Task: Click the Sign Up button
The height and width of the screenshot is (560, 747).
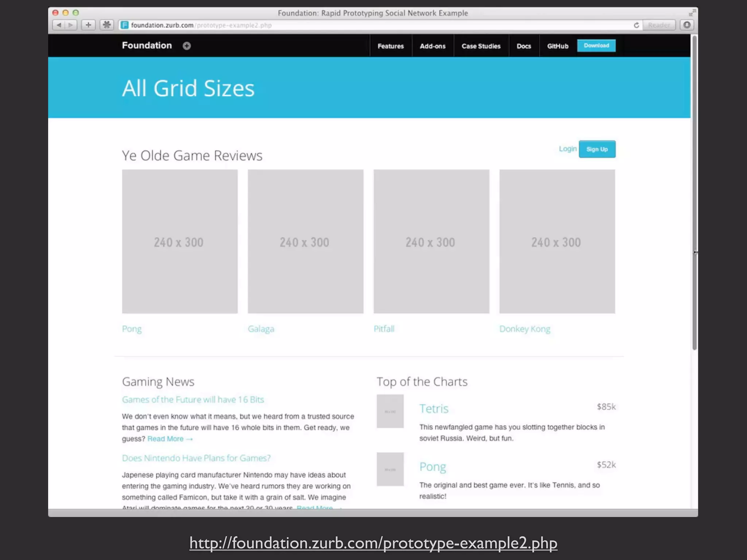Action: click(x=597, y=149)
